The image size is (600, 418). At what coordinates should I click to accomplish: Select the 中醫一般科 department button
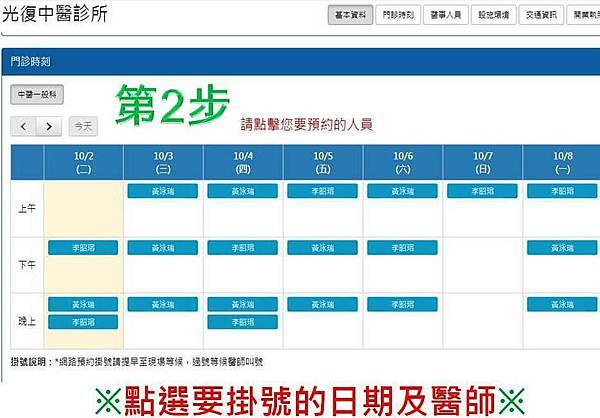pos(37,94)
